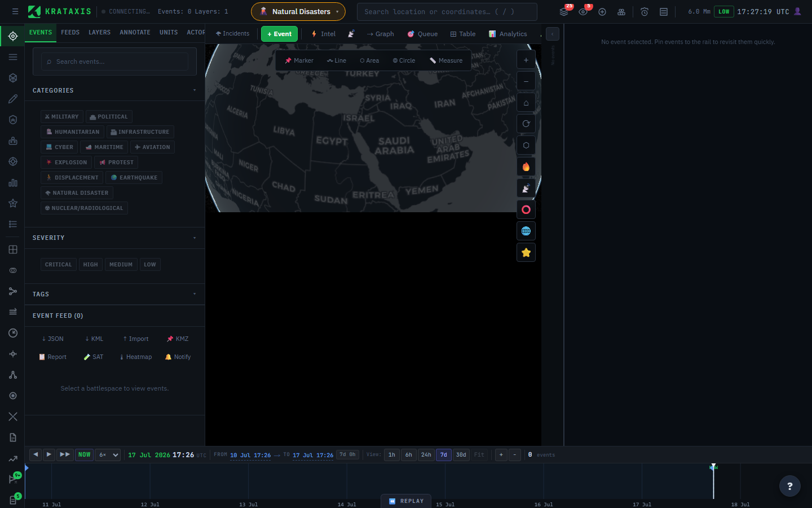Focus the Search events field
The height and width of the screenshot is (508, 812).
point(114,62)
